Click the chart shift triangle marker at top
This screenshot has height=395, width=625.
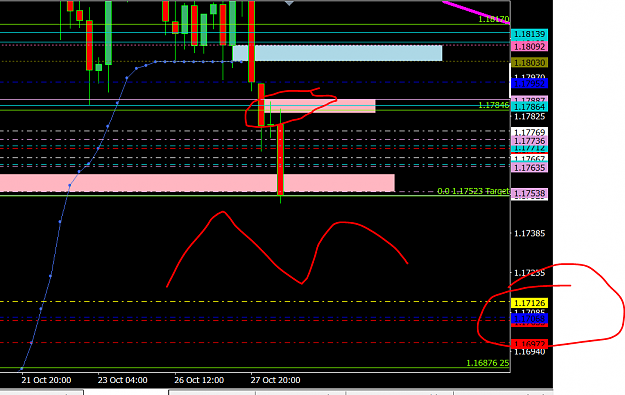coord(289,3)
